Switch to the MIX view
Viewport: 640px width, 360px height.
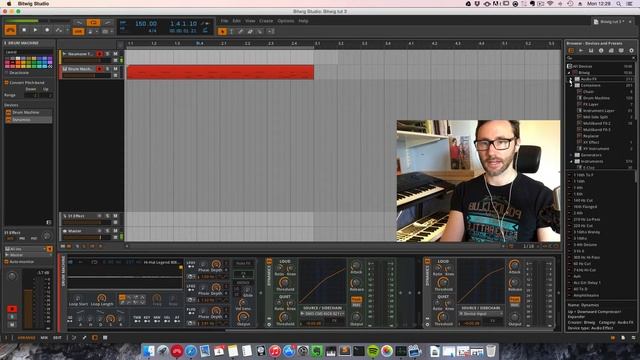(44, 338)
